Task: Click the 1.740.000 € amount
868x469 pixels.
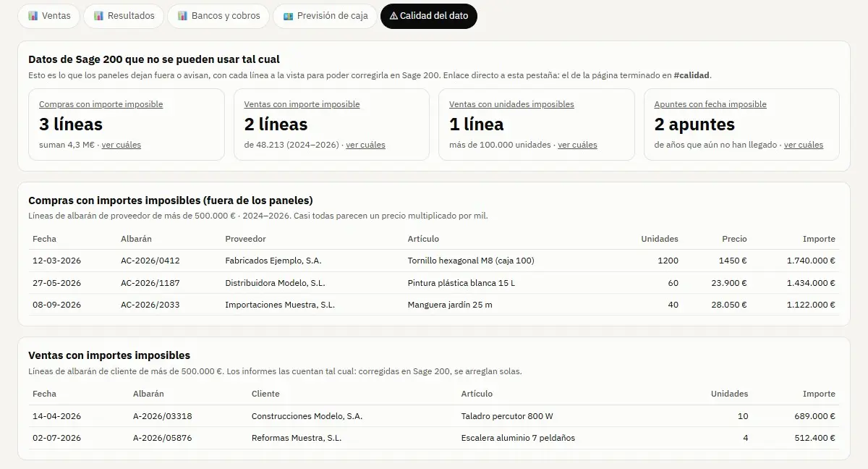Action: [811, 261]
